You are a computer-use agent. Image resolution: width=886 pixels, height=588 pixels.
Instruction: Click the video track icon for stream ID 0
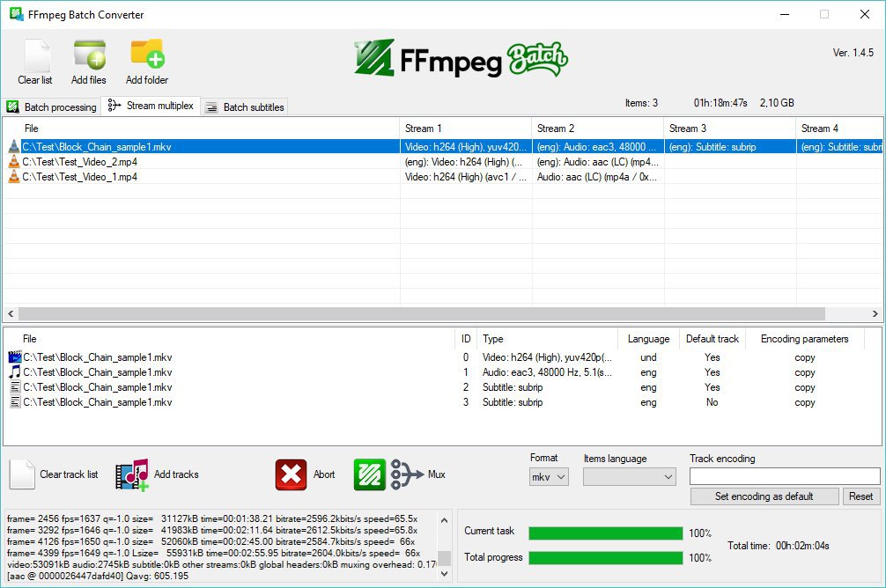pos(15,357)
